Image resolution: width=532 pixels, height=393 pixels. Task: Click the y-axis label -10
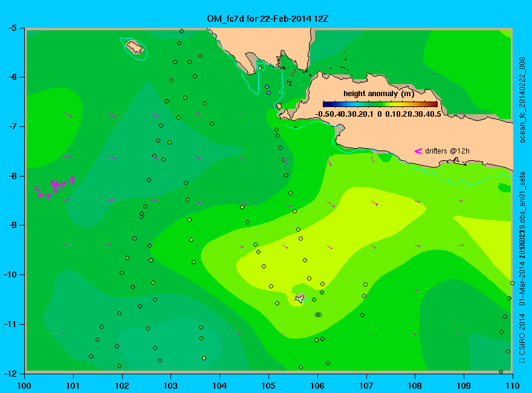pyautogui.click(x=10, y=274)
